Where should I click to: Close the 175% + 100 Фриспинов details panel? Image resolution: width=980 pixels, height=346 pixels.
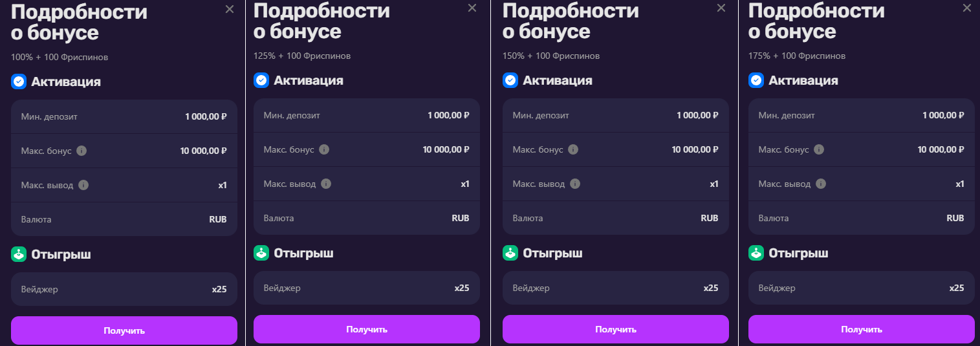click(x=967, y=8)
